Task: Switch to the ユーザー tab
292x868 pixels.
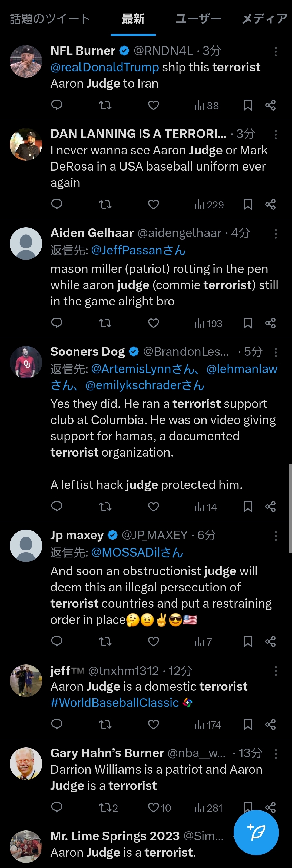Action: tap(198, 19)
